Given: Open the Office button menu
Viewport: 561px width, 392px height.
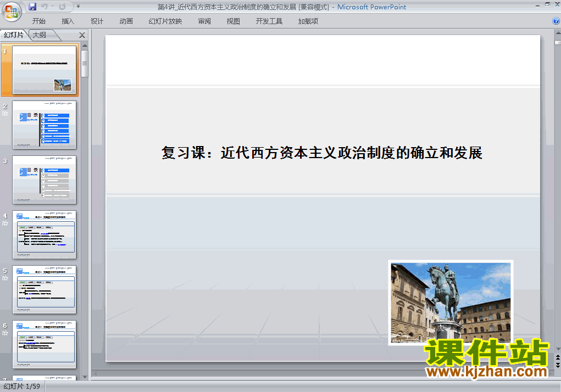Looking at the screenshot, I should 12,12.
